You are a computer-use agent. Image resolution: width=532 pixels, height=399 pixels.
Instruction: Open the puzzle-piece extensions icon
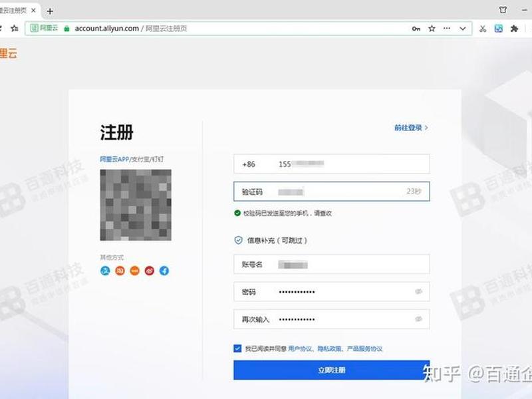[x=514, y=29]
